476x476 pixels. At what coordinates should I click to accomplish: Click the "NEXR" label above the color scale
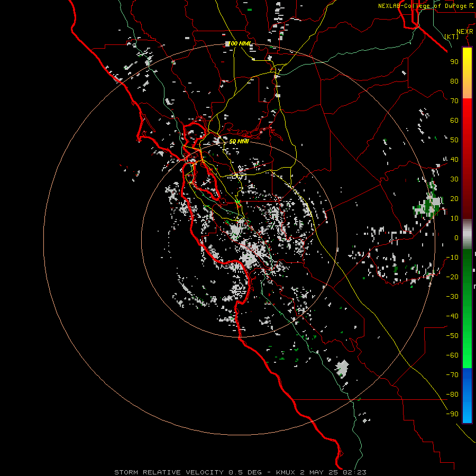[x=465, y=32]
